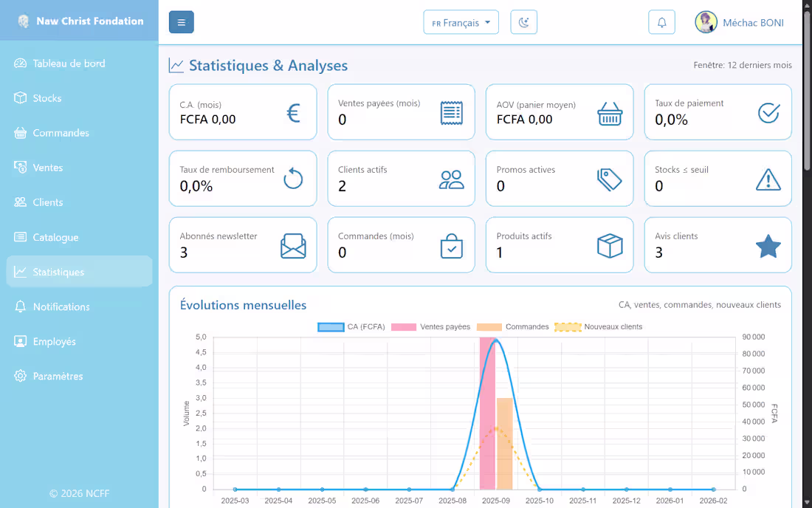Click the basket icon on AOV card

coord(610,113)
